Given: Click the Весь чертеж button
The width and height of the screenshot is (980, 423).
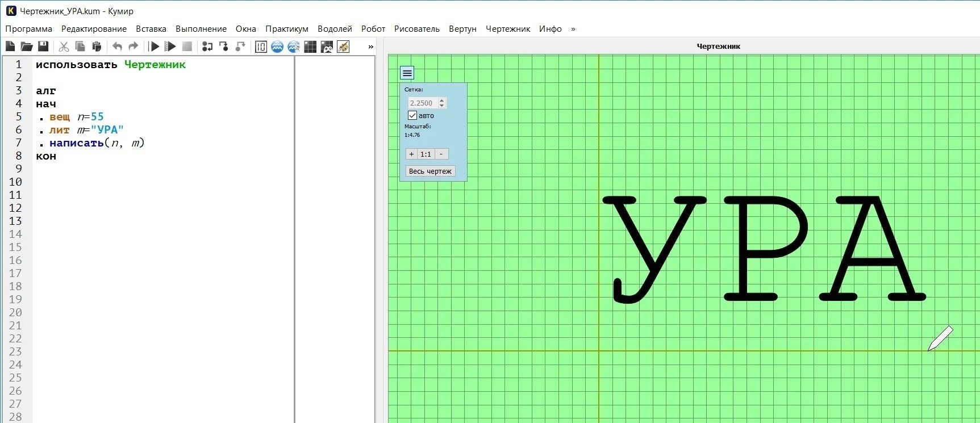Looking at the screenshot, I should 430,171.
